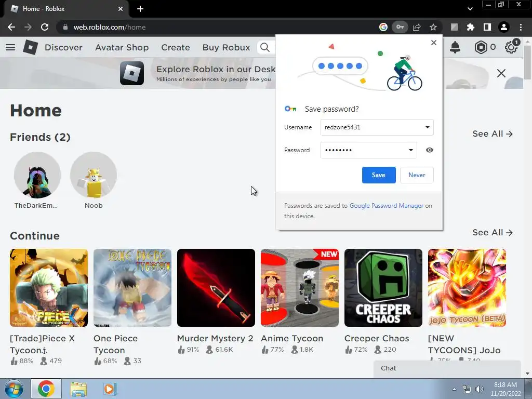The width and height of the screenshot is (532, 399).
Task: Open the Chrome extensions puzzle icon
Action: pyautogui.click(x=470, y=27)
